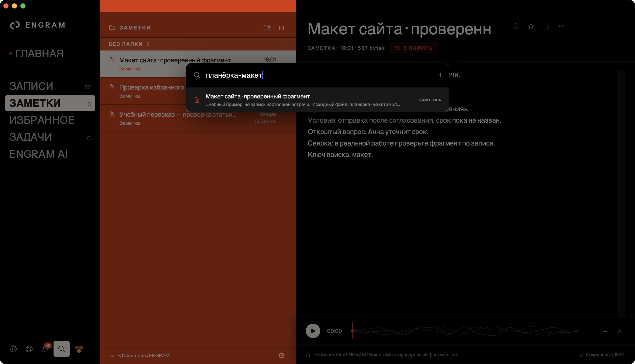This screenshot has width=635, height=364.
Task: Click the folder icon beside Заметки heading
Action: click(x=112, y=28)
